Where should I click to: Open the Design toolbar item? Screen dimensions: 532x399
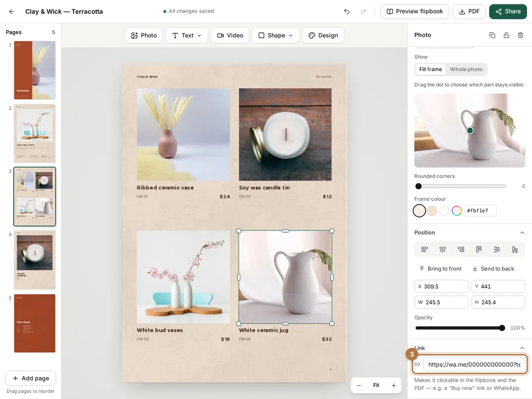coord(323,35)
